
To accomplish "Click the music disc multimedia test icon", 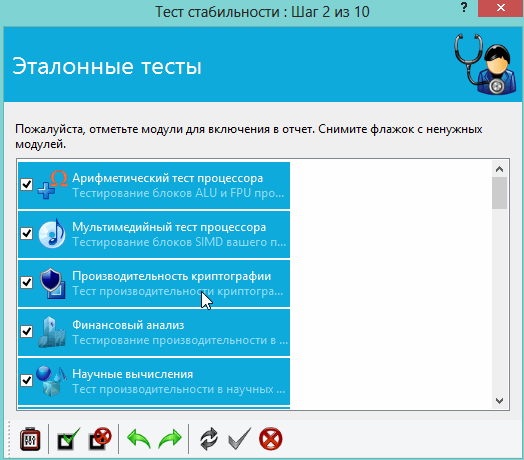I will (52, 234).
